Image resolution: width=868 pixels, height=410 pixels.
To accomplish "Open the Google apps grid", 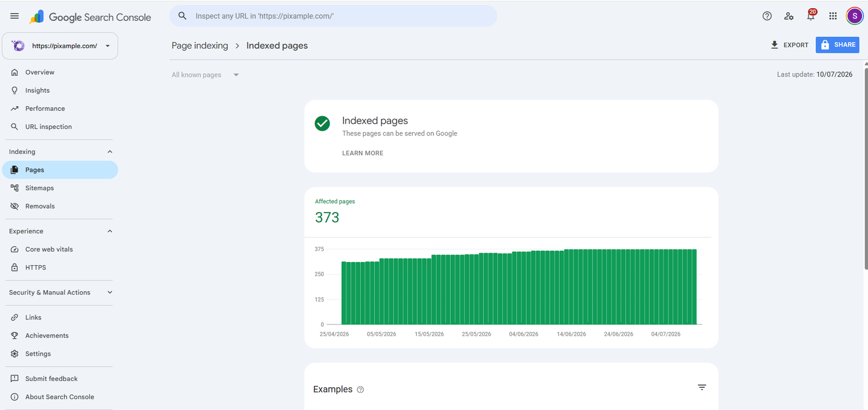I will point(833,16).
